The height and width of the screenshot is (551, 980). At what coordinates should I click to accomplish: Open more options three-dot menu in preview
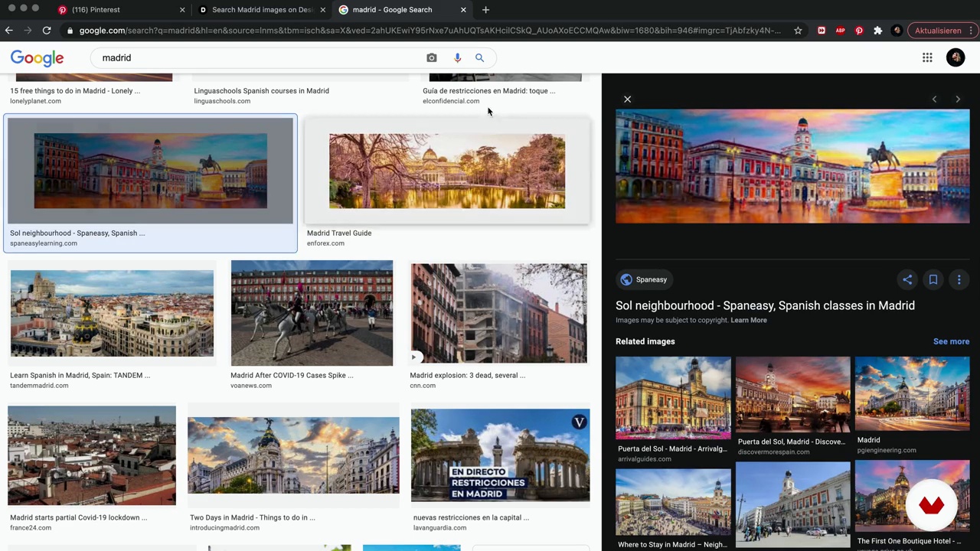pos(959,279)
